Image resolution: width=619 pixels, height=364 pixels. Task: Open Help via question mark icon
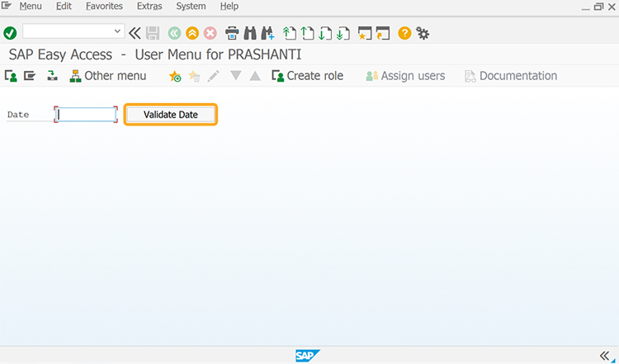(x=404, y=33)
